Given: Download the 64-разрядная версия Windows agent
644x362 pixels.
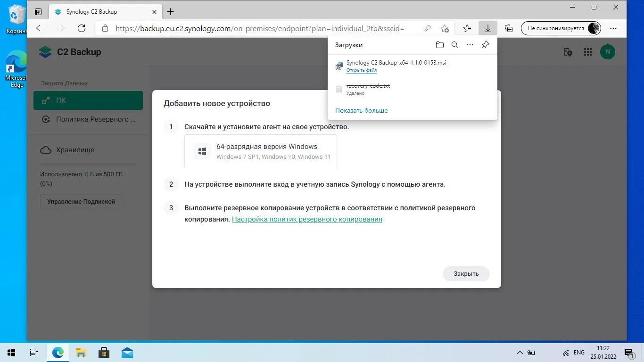Looking at the screenshot, I should pos(261,151).
